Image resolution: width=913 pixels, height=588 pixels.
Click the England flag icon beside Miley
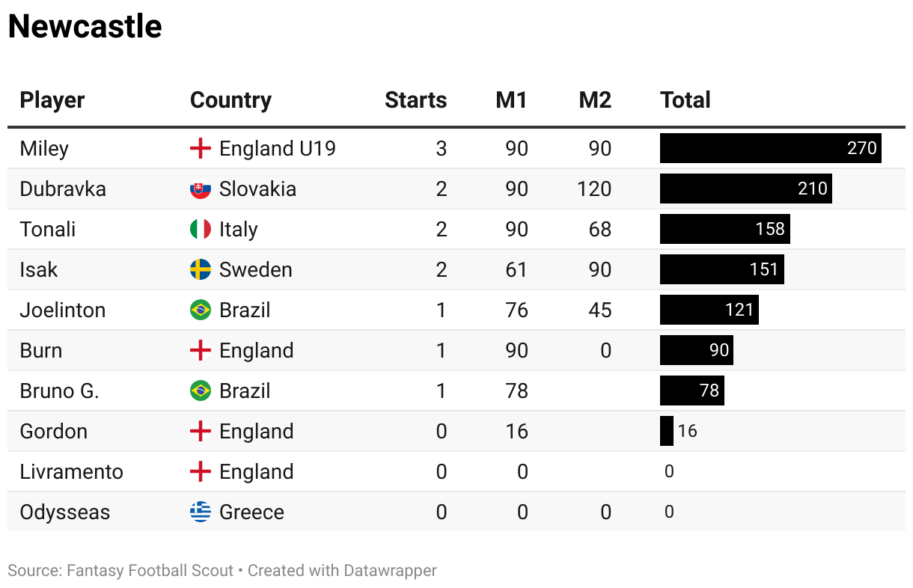click(201, 149)
